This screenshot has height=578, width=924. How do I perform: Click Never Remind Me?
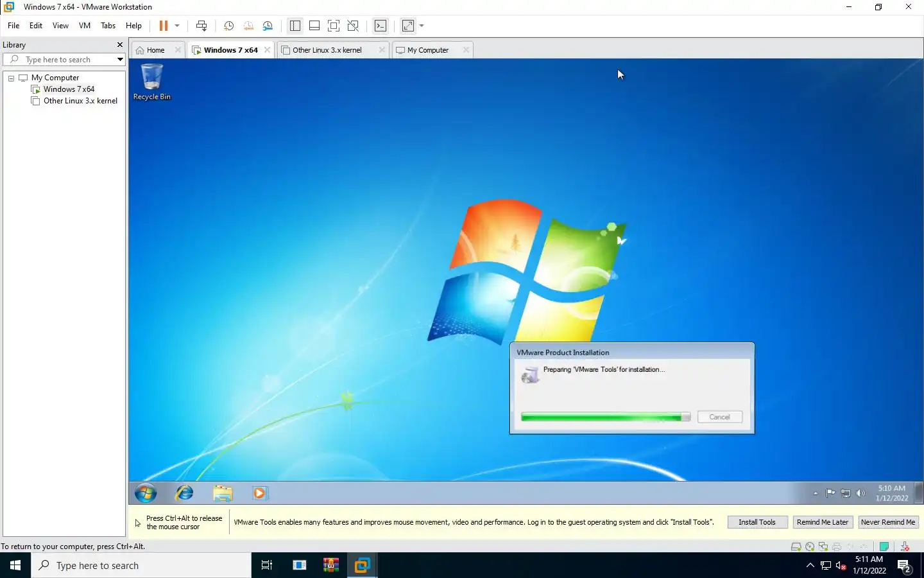tap(888, 522)
